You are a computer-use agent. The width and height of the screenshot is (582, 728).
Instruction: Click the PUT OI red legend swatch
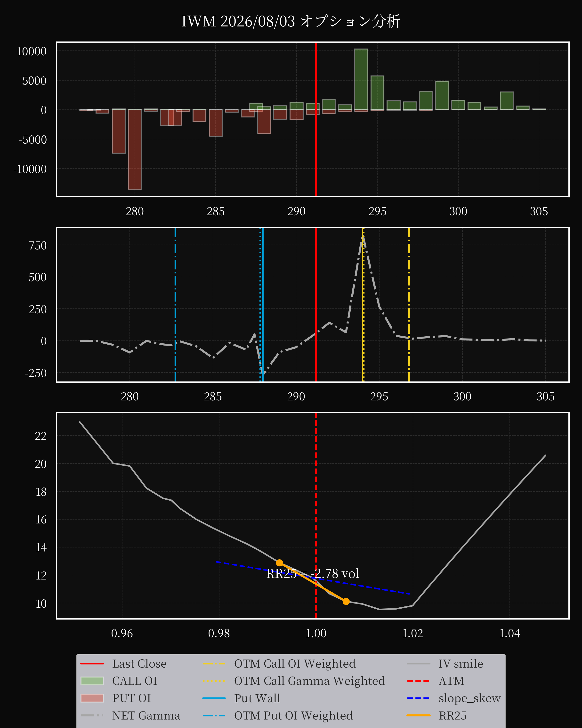pyautogui.click(x=92, y=698)
